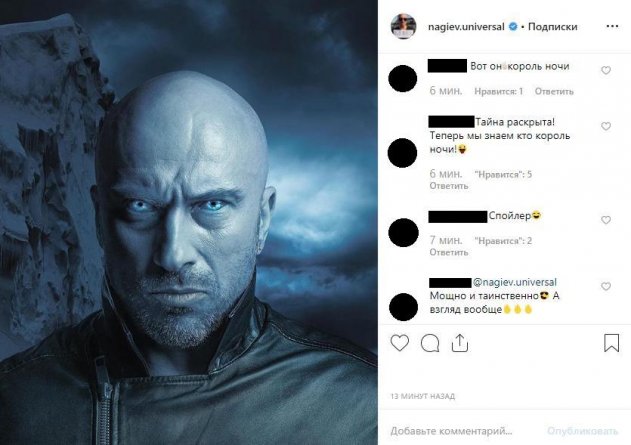Open comments via the speech bubble icon

430,344
